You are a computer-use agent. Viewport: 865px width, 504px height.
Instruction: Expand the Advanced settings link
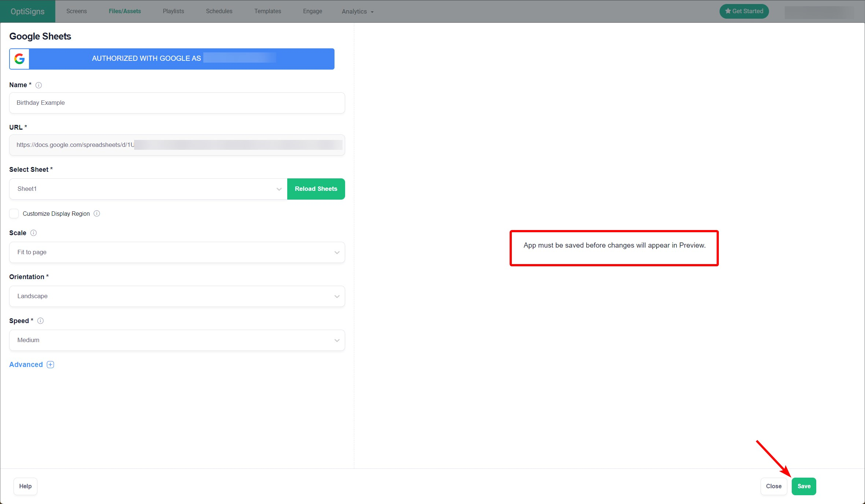26,364
